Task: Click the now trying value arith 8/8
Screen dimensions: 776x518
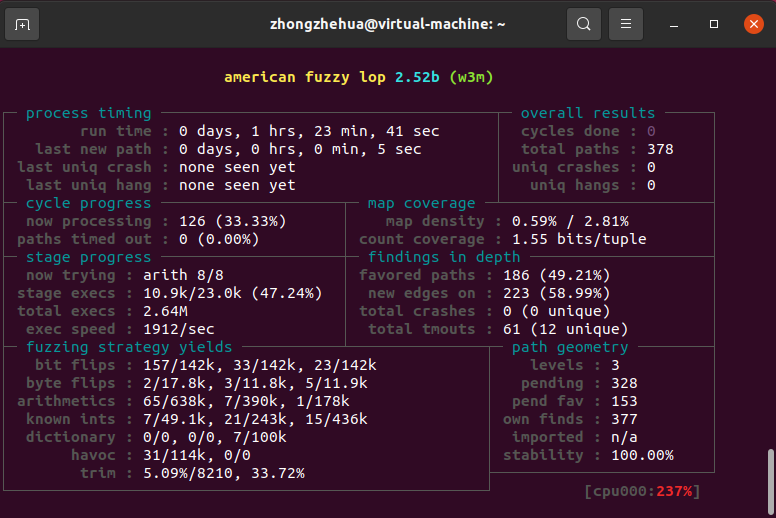Action: click(183, 275)
